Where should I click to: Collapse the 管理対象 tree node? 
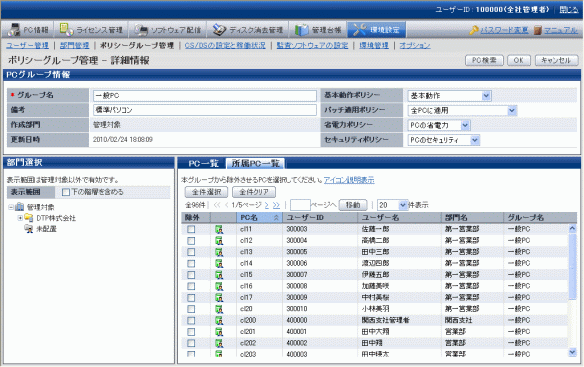11,207
